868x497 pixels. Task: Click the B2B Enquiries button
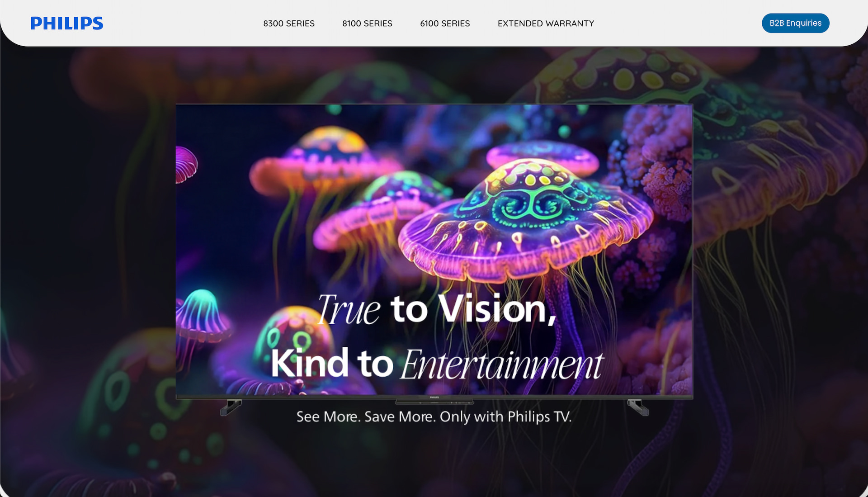[x=795, y=23]
